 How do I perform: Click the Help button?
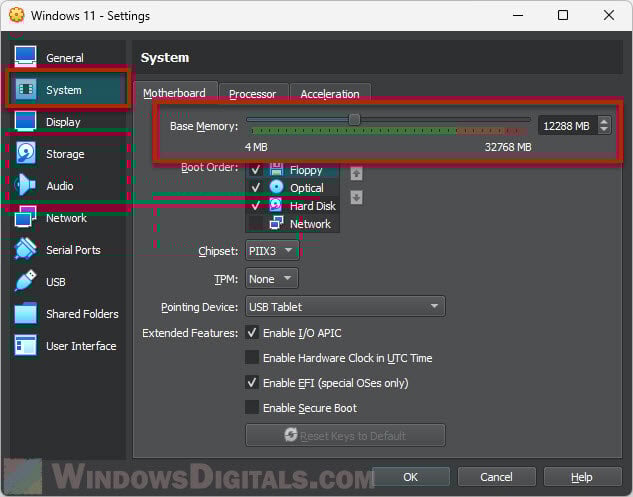click(582, 477)
